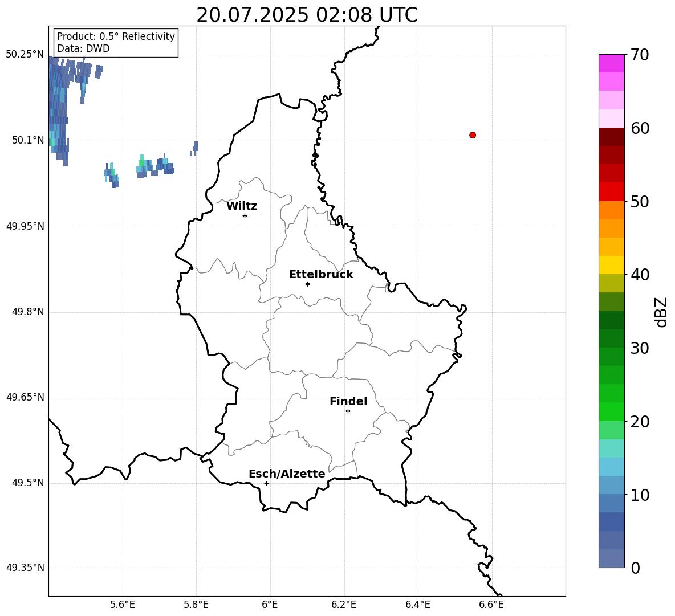Click the 49.35°N latitude label
Viewport: 675px width, 616px height.
(x=25, y=568)
